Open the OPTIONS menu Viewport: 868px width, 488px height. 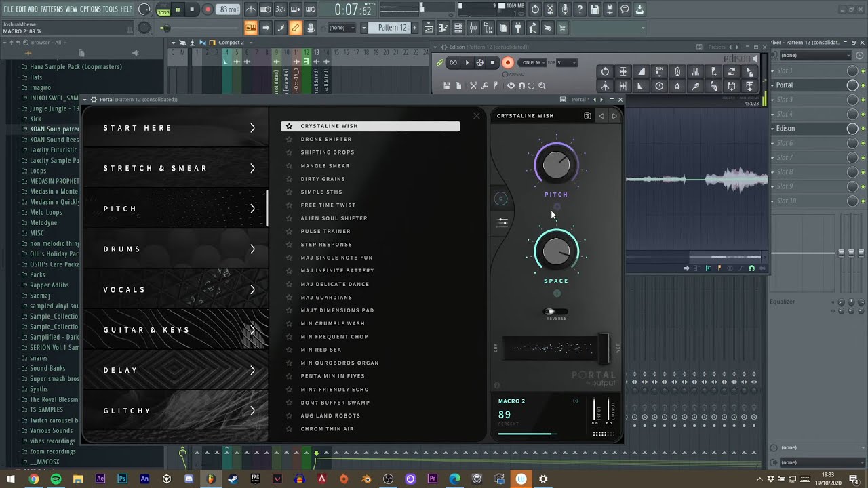90,9
